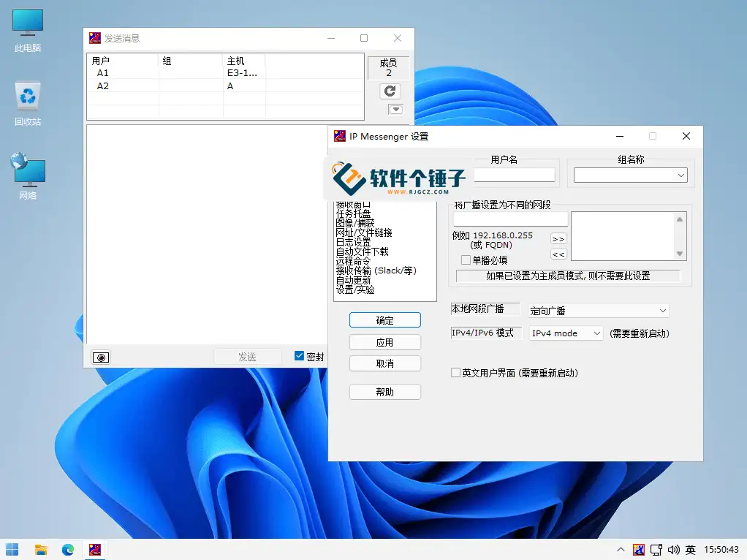Viewport: 747px width, 560px height.
Task: Enable 英文用户界面 checkbox
Action: 456,373
